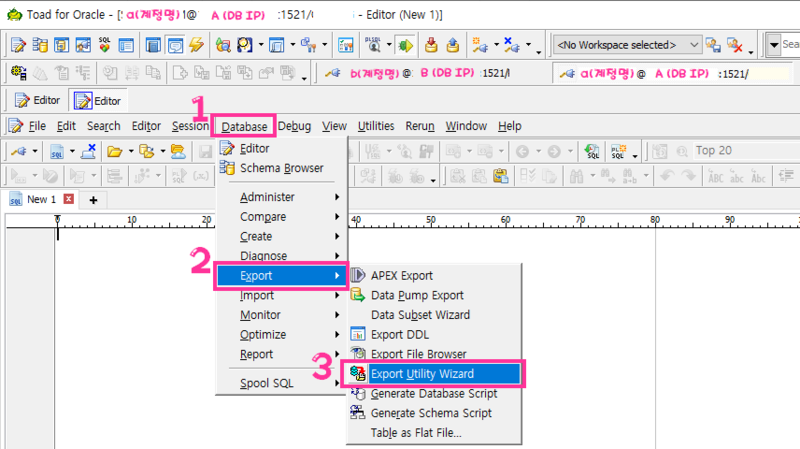Click the binoculars find icon
Image resolution: width=800 pixels, height=449 pixels.
tap(576, 177)
